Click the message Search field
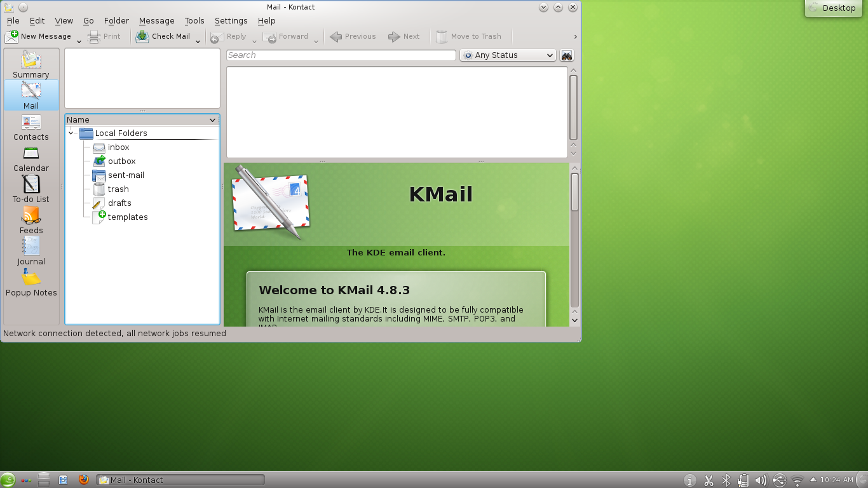Image resolution: width=868 pixels, height=488 pixels. (341, 55)
